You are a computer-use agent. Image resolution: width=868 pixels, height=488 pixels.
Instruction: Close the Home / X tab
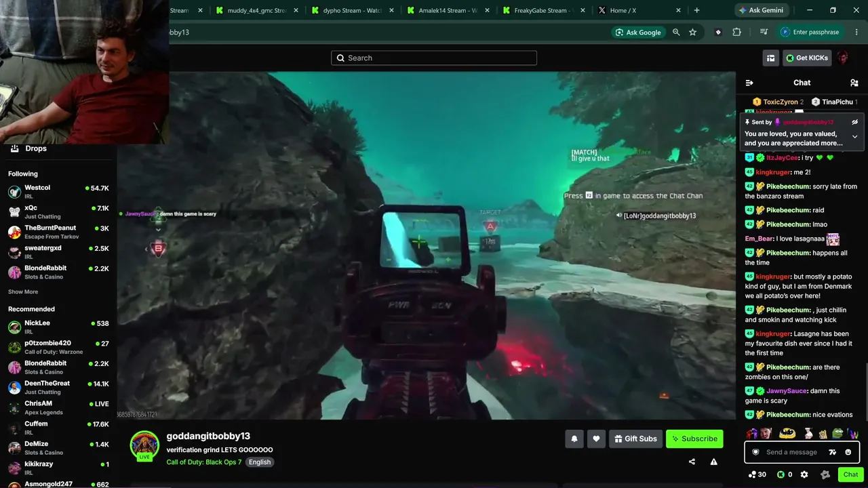678,10
